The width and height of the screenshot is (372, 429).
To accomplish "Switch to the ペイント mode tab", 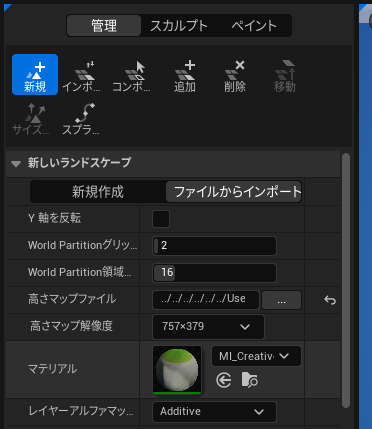I will pyautogui.click(x=254, y=26).
